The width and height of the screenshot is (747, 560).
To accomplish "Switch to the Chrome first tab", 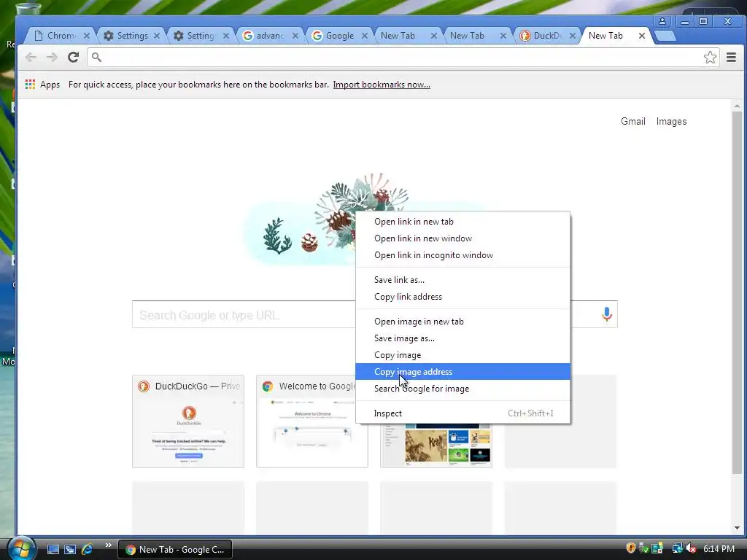I will pyautogui.click(x=60, y=36).
